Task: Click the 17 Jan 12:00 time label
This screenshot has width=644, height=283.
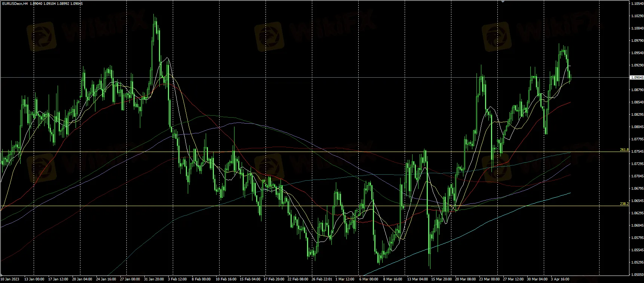Action: tap(58, 279)
